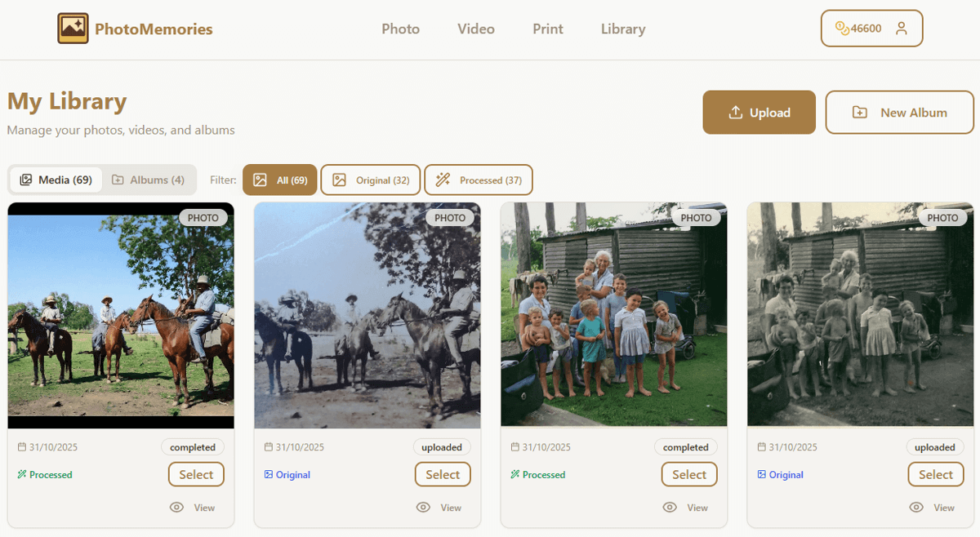Click the eye icon under the first photo
The width and height of the screenshot is (980, 537).
click(177, 507)
